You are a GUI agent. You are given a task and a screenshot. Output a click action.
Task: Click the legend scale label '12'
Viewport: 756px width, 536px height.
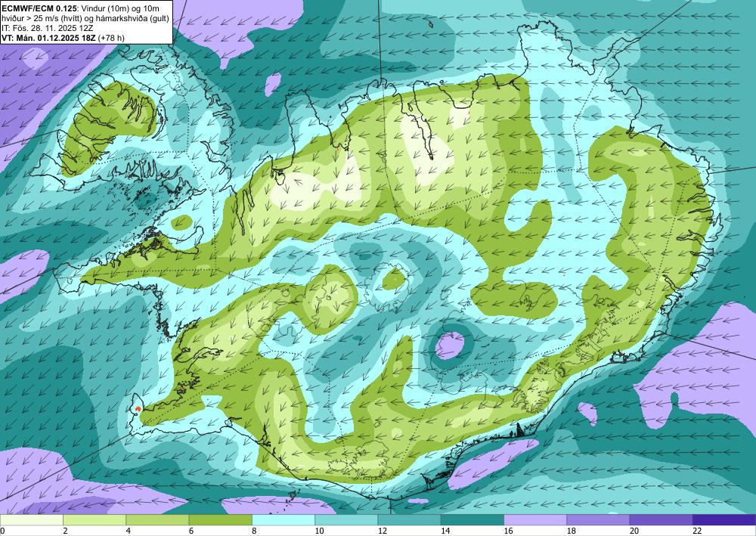click(383, 531)
